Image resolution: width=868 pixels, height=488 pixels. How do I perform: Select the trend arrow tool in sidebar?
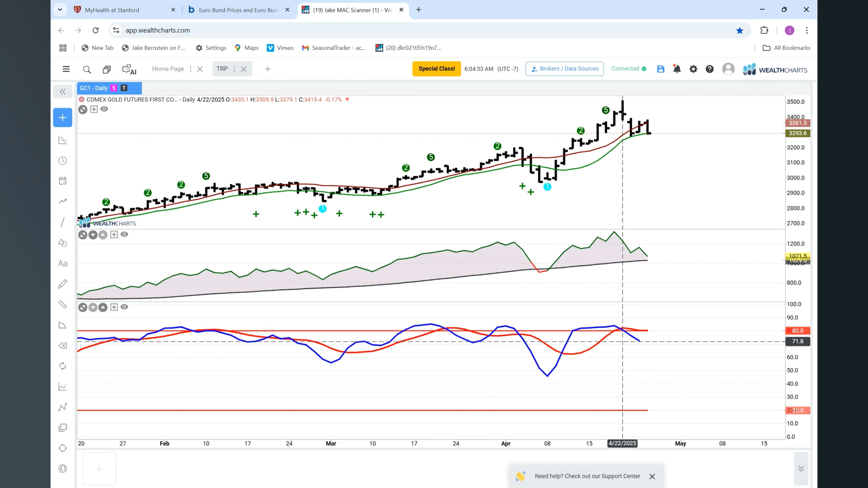[x=63, y=201]
